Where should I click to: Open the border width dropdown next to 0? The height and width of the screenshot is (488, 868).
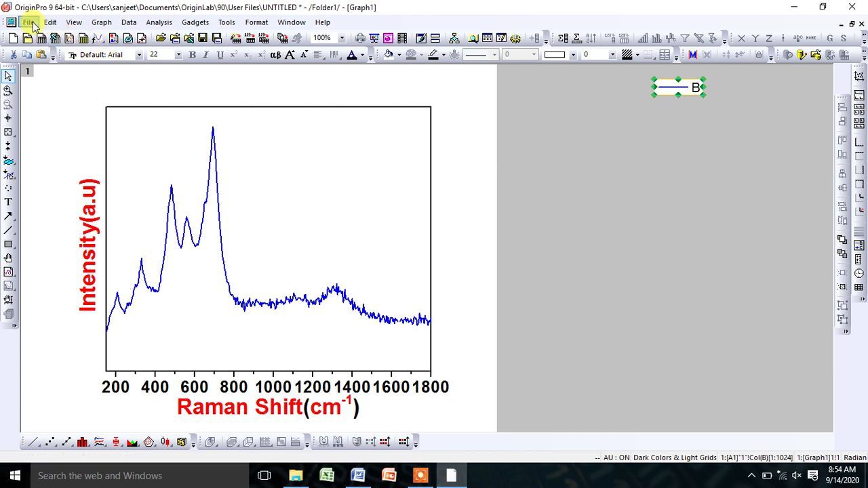[x=612, y=55]
